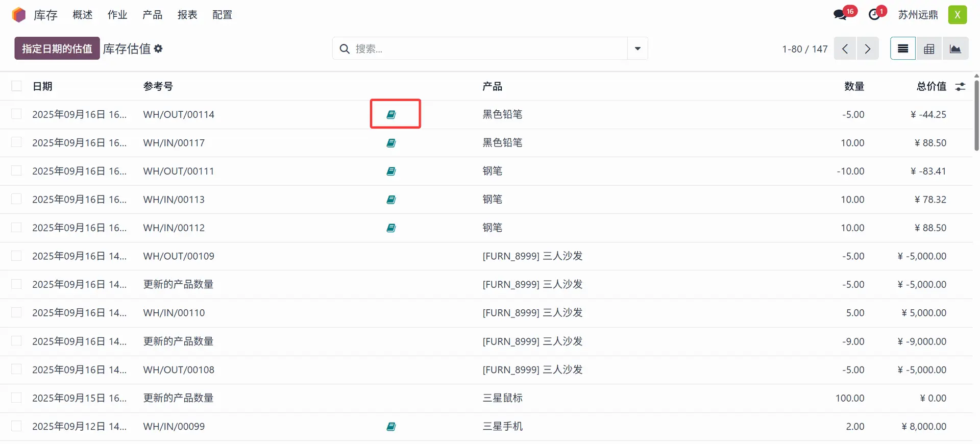
Task: Click into the 搜索 search field
Action: click(485, 48)
